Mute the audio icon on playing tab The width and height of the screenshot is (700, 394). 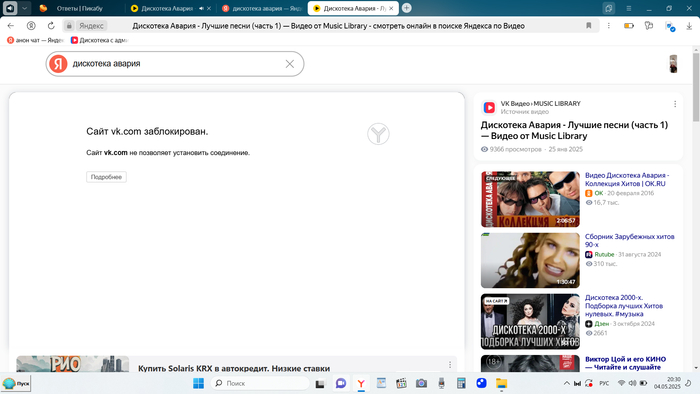(x=201, y=8)
